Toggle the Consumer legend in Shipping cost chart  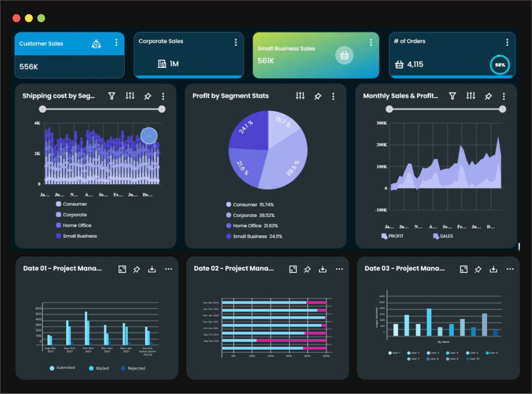(68, 204)
